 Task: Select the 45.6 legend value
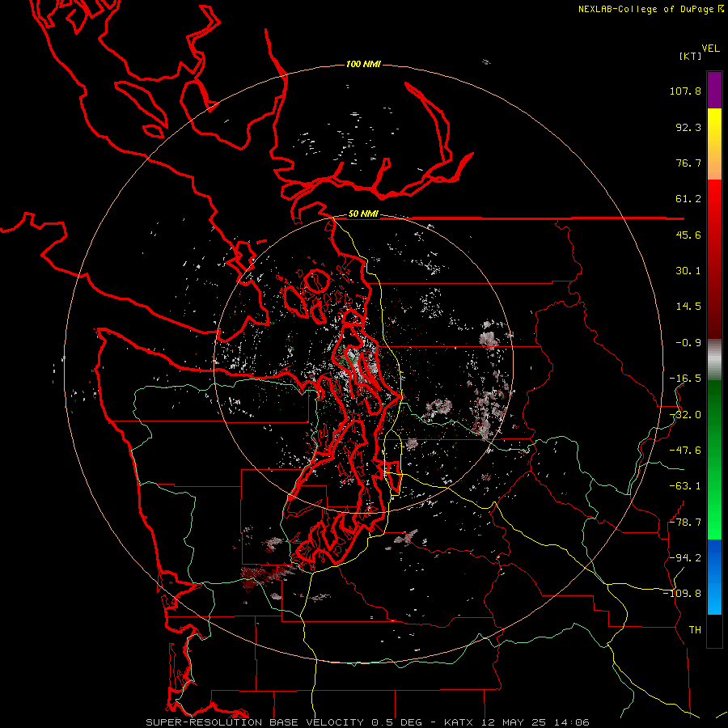[688, 235]
